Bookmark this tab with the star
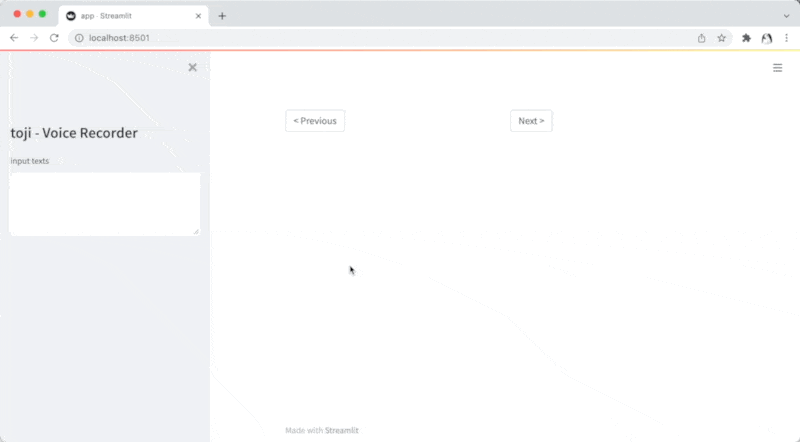Image resolution: width=800 pixels, height=442 pixels. [721, 38]
